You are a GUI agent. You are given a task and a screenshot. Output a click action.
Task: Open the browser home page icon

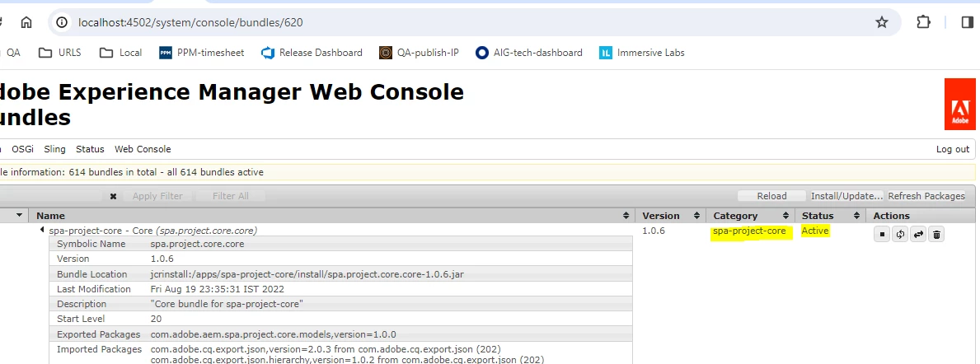[26, 22]
